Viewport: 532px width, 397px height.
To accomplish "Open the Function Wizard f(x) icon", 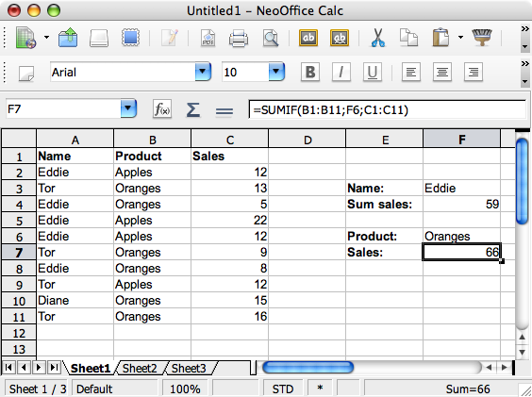I will tap(162, 109).
